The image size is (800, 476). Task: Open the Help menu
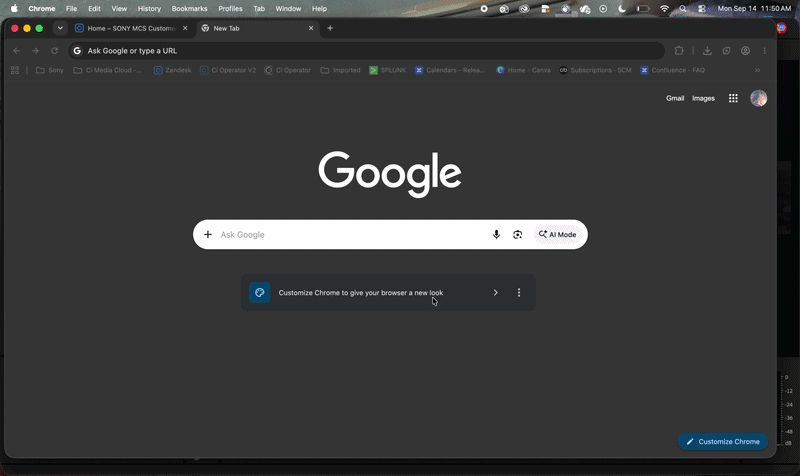(319, 9)
